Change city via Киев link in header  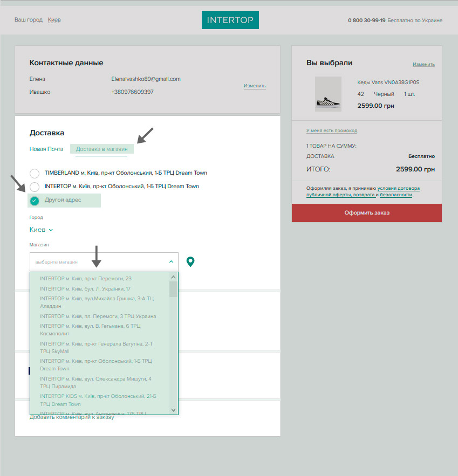54,20
